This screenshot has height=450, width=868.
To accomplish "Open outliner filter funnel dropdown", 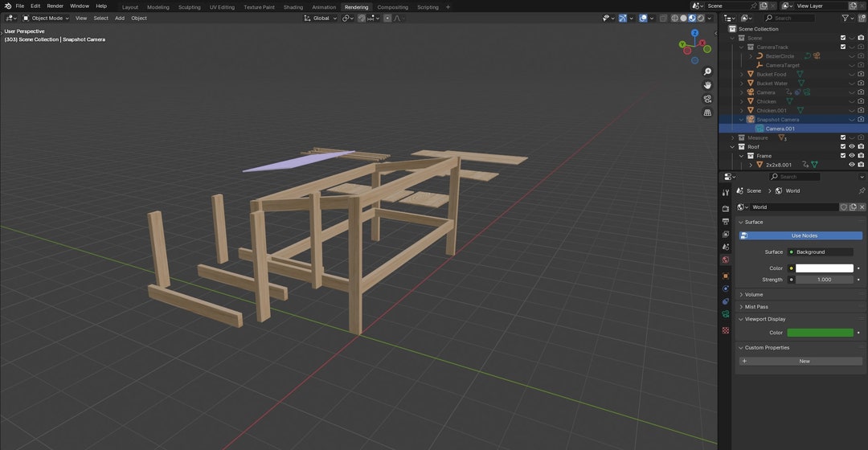I will 848,18.
